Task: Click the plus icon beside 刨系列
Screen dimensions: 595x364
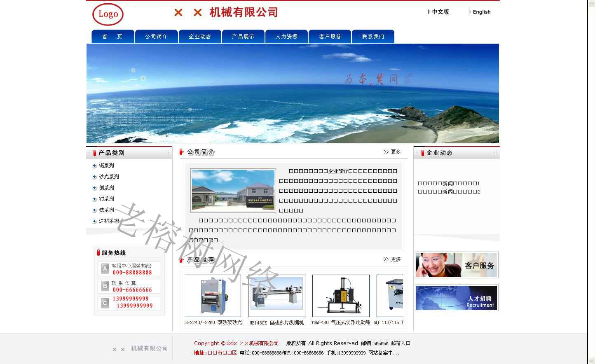Action: 94,188
